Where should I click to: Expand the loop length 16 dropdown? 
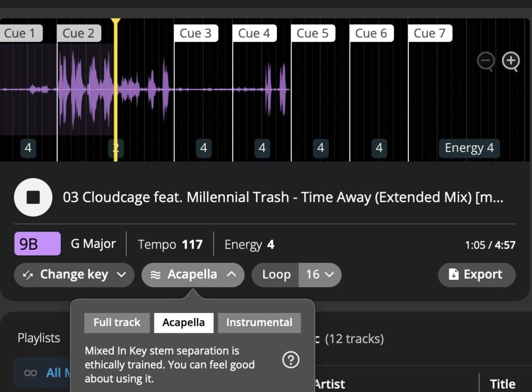click(320, 275)
